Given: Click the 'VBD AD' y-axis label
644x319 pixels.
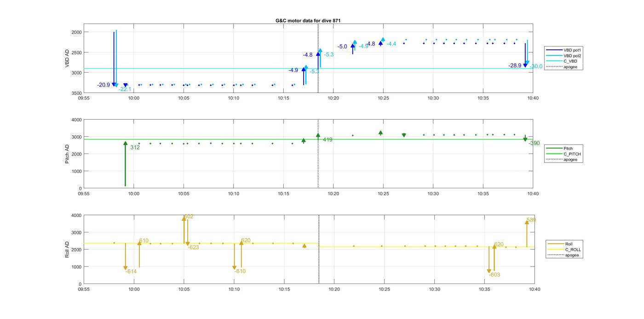Looking at the screenshot, I should click(67, 58).
